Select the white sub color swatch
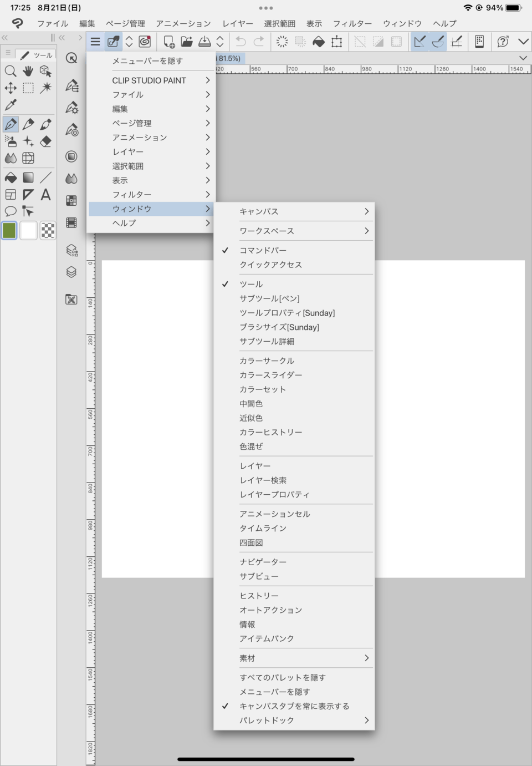Image resolution: width=532 pixels, height=766 pixels. pos(28,230)
